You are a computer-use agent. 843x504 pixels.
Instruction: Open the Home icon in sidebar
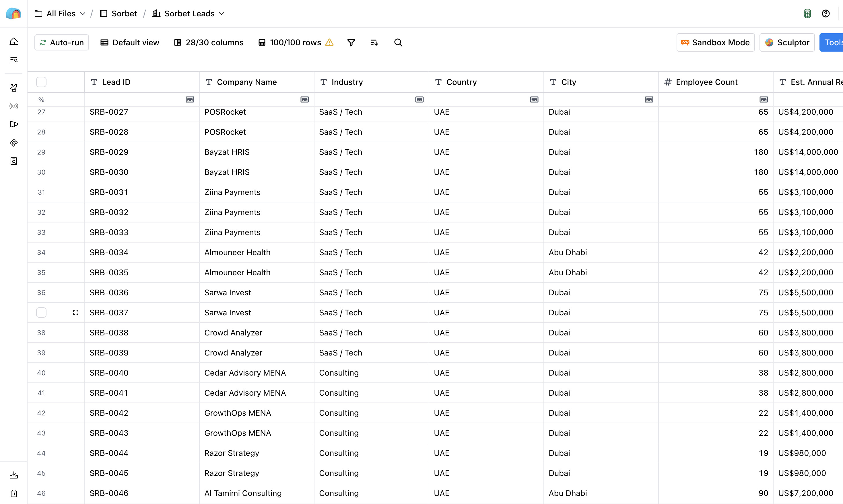[x=13, y=42]
